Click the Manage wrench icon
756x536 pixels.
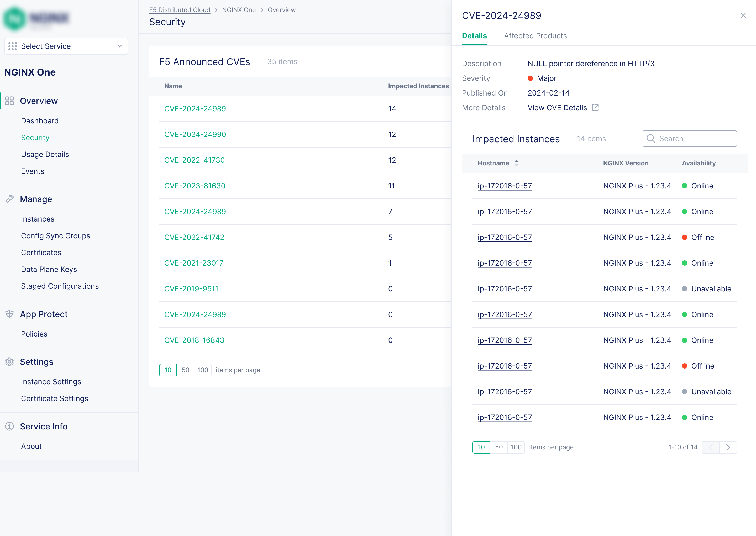[9, 199]
